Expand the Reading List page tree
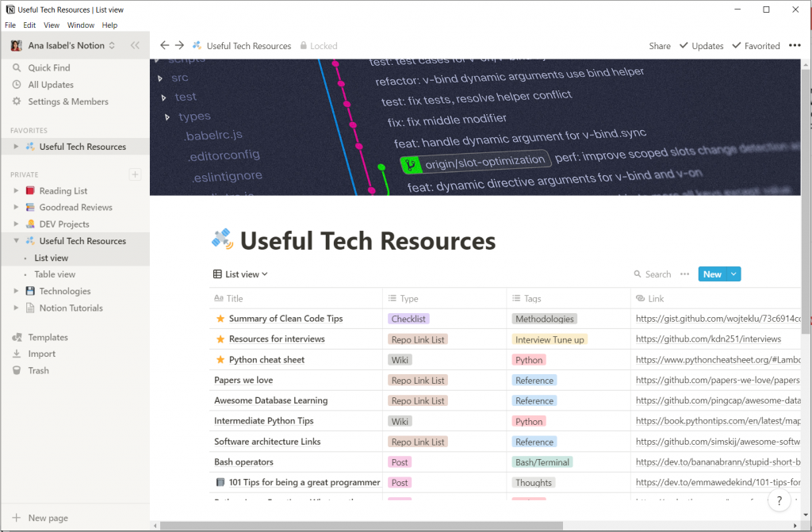 [16, 191]
